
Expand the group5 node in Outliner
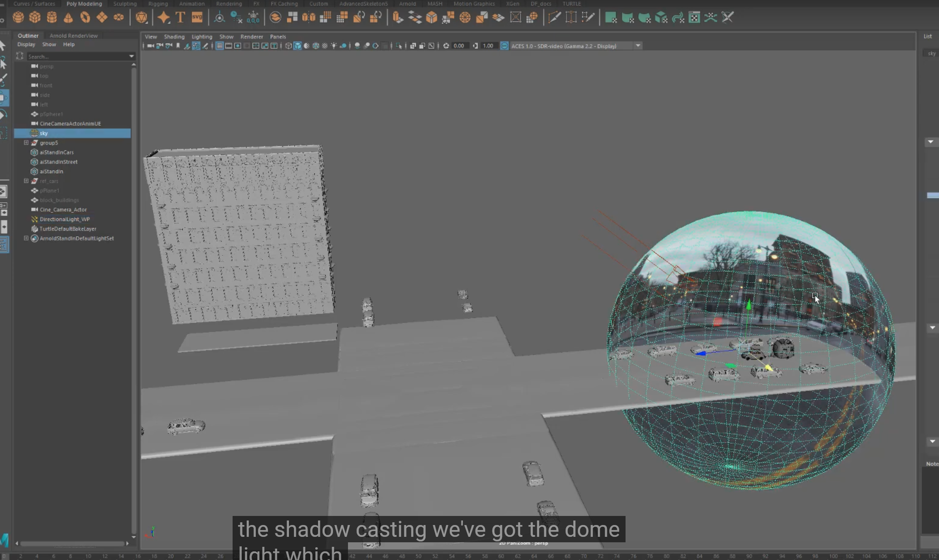click(26, 143)
